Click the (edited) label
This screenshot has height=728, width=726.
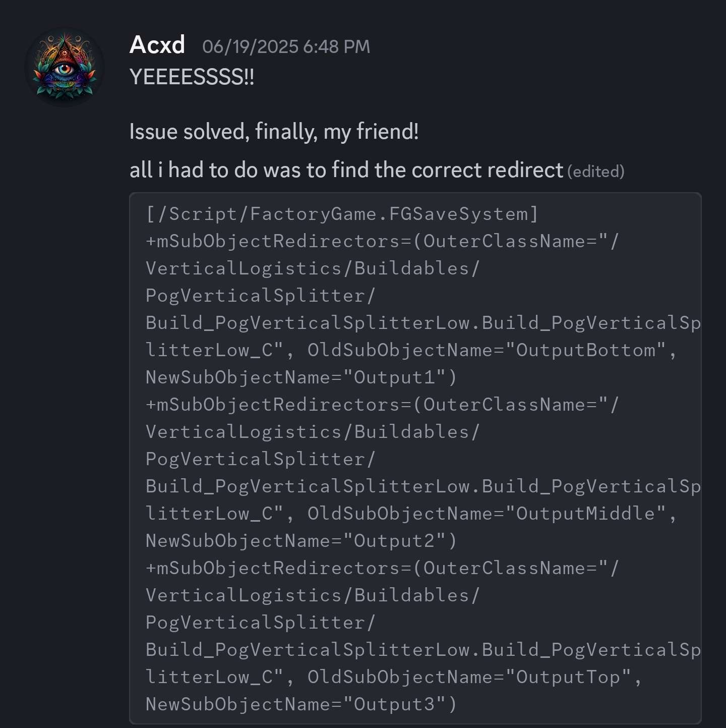click(x=596, y=172)
